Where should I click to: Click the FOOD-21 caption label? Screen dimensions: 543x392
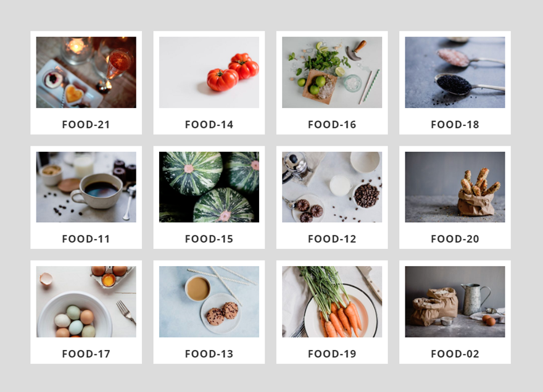(86, 125)
